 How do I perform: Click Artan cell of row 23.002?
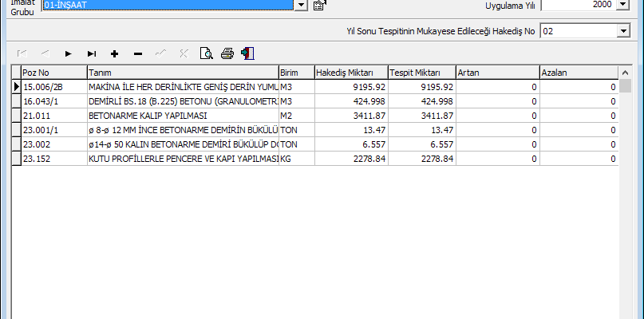coord(497,144)
